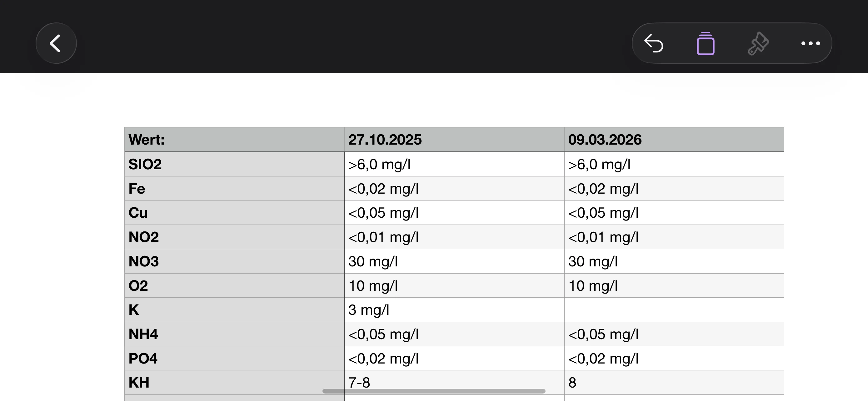The image size is (868, 401).
Task: Select the format paintbrush icon
Action: pyautogui.click(x=758, y=43)
